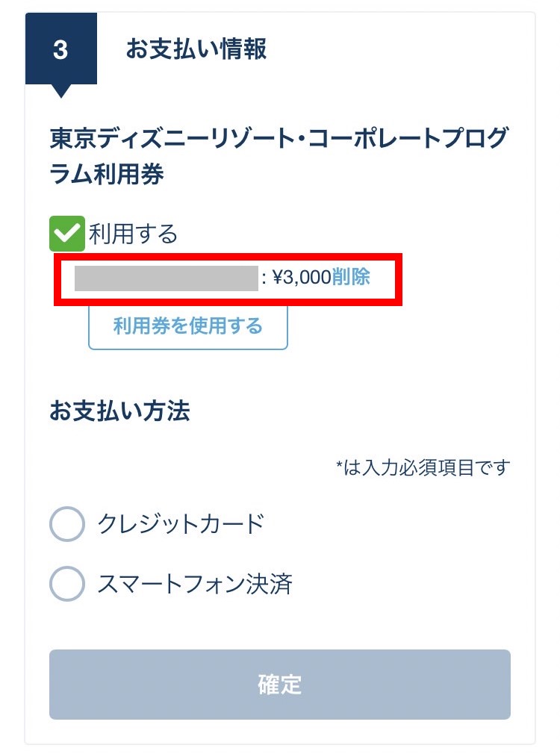Click the クレジットカード option label
Screen dimensions: 560x754
pos(181,524)
